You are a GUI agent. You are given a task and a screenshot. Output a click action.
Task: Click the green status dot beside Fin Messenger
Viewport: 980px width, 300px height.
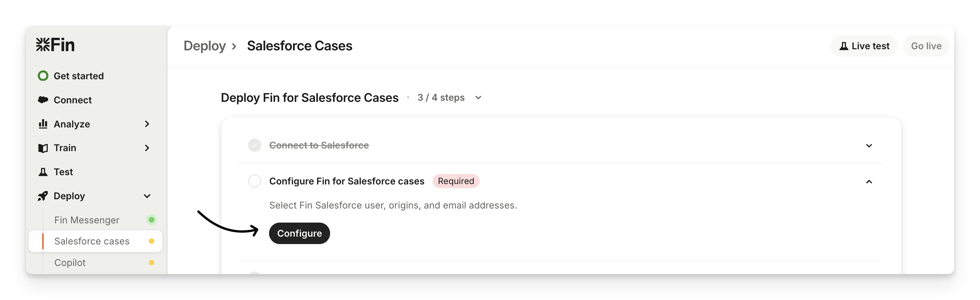click(151, 220)
